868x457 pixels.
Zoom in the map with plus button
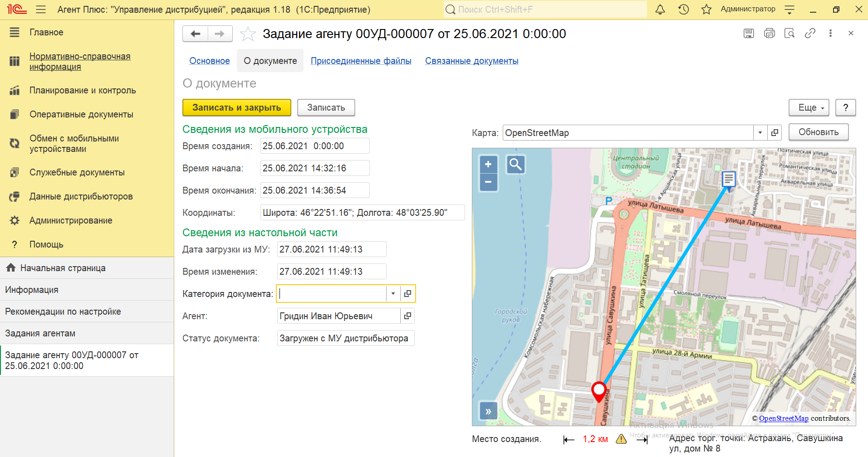point(488,165)
